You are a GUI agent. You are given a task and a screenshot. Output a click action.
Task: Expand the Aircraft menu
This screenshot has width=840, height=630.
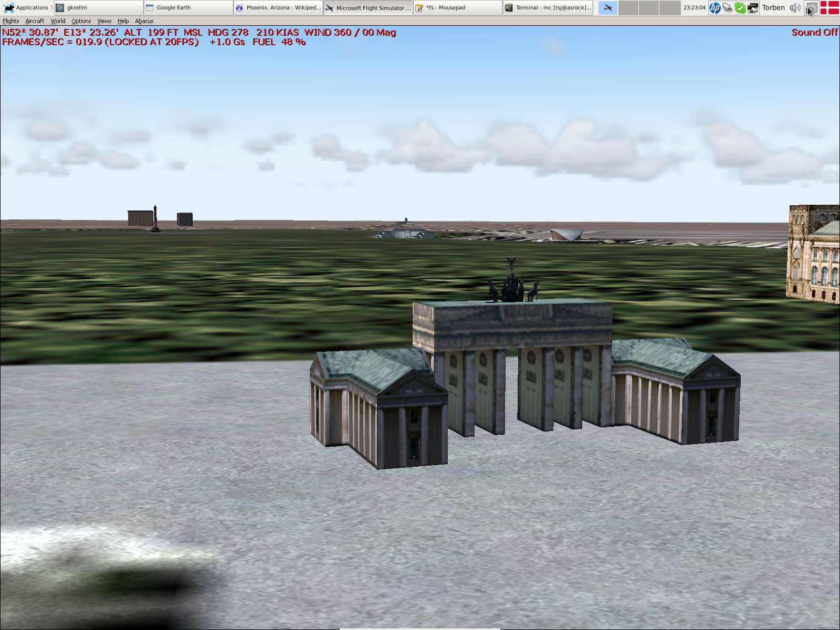tap(35, 21)
